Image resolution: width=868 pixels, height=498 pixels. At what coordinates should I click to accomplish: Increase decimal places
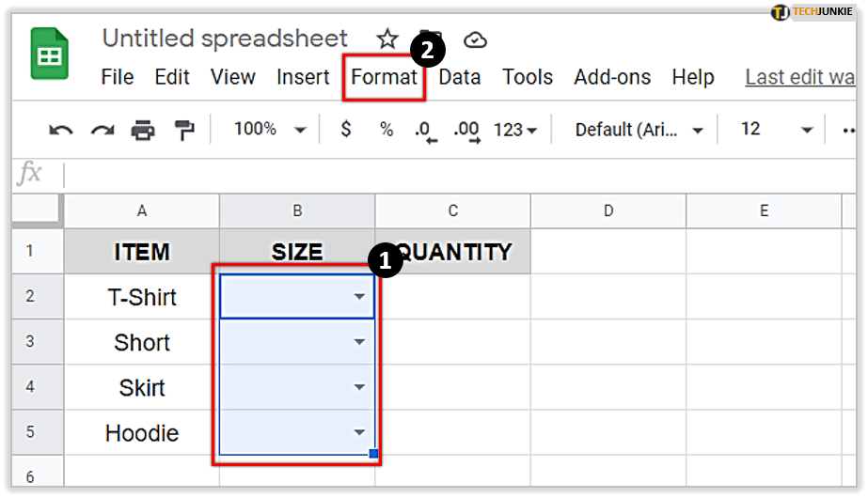click(466, 131)
